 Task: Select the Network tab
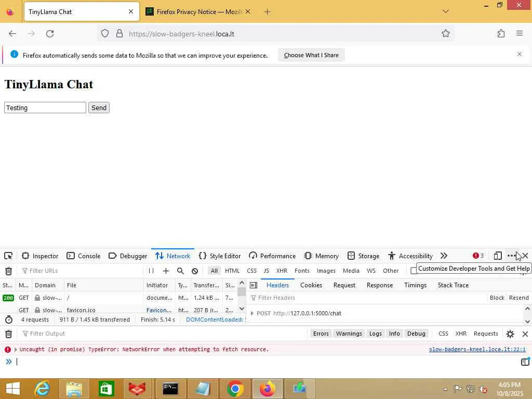pyautogui.click(x=172, y=256)
